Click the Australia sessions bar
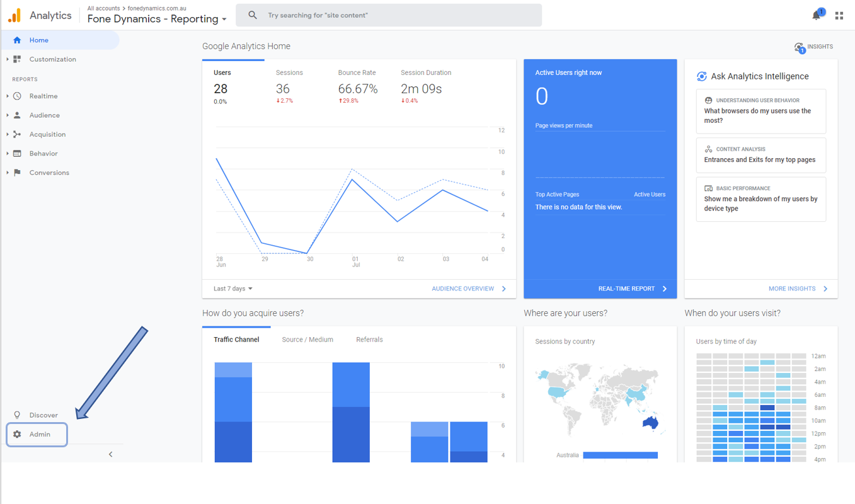855x504 pixels. 620,455
